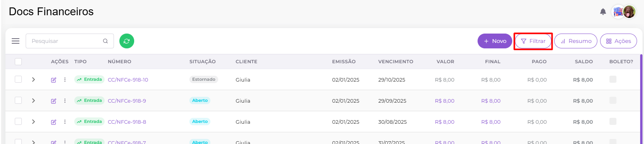The width and height of the screenshot is (644, 144).
Task: Focus the Pesquisar search field
Action: (70, 41)
